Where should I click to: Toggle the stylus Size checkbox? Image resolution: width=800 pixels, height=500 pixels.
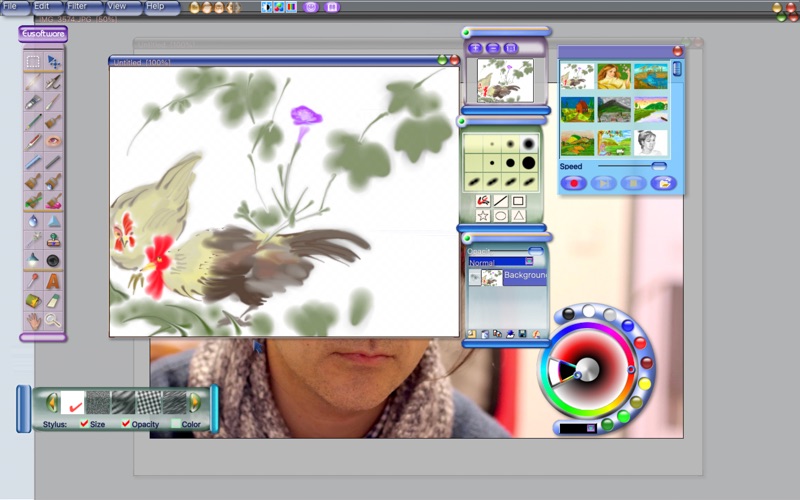[x=84, y=424]
